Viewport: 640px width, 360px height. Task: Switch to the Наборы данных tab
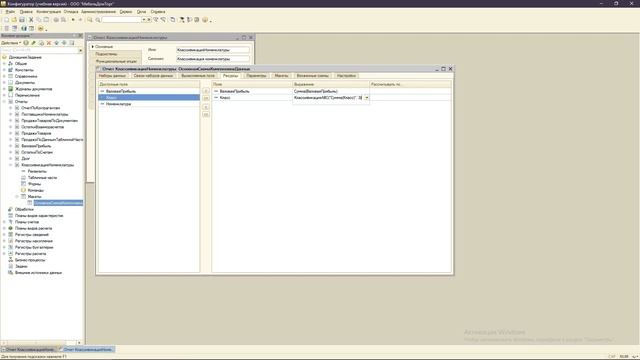[112, 76]
